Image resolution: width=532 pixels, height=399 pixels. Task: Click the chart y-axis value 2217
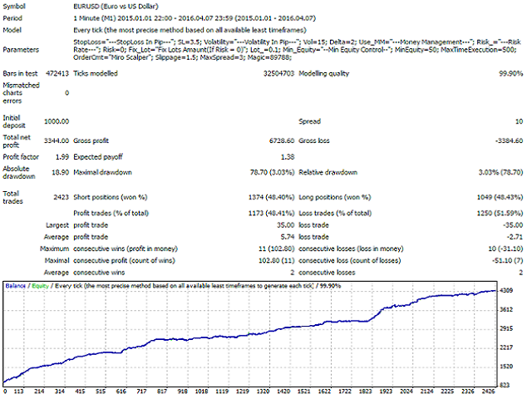click(506, 347)
